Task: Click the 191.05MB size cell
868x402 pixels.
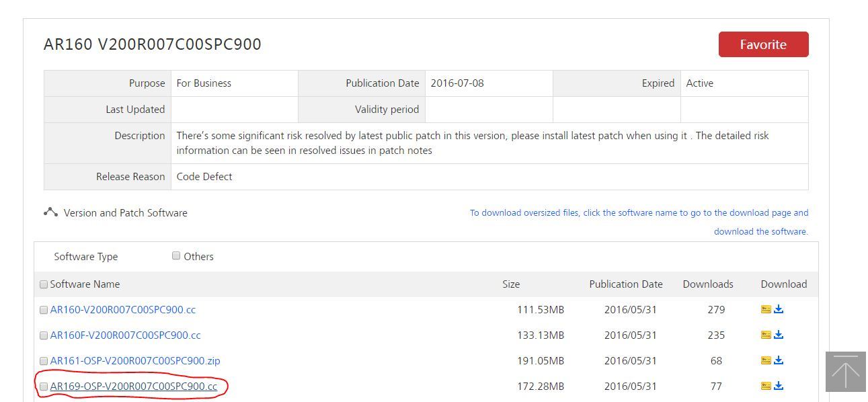Action: pyautogui.click(x=541, y=361)
